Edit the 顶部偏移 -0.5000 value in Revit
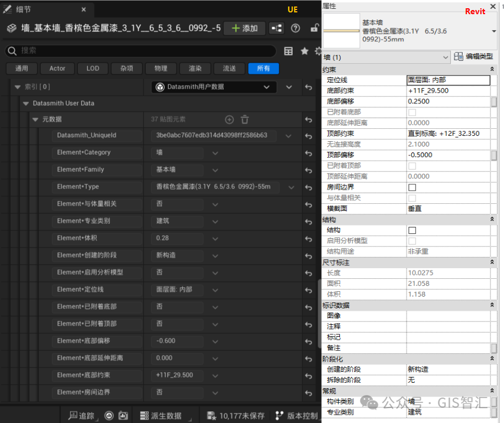Screen dimensions: 504x423 pyautogui.click(x=448, y=155)
